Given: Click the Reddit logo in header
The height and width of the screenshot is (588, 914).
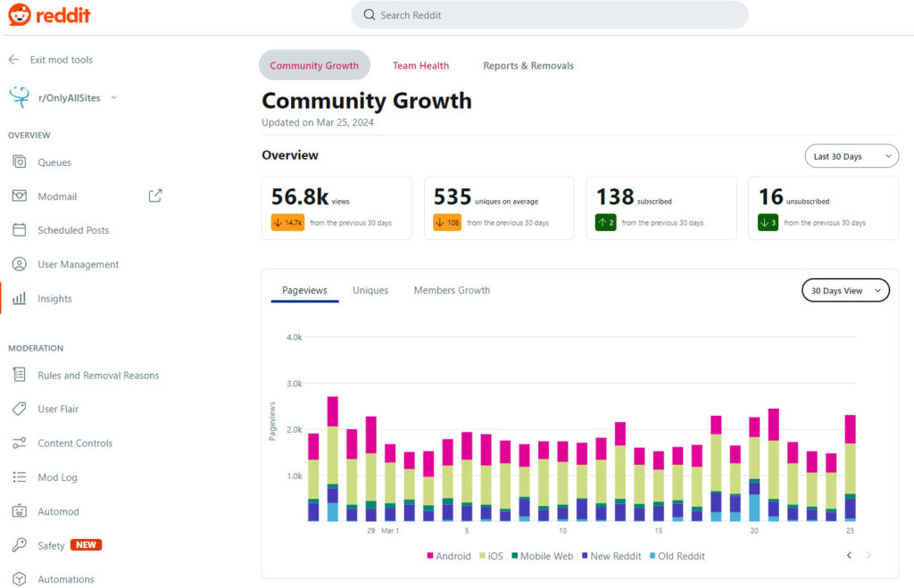Looking at the screenshot, I should (49, 15).
